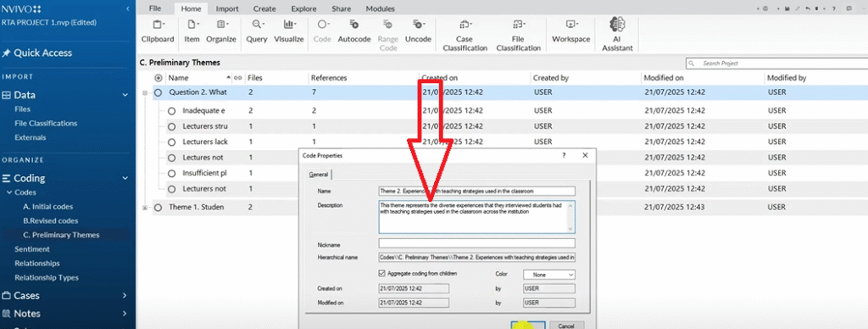Click the smiley account icon in title bar
The image size is (868, 329).
[765, 8]
